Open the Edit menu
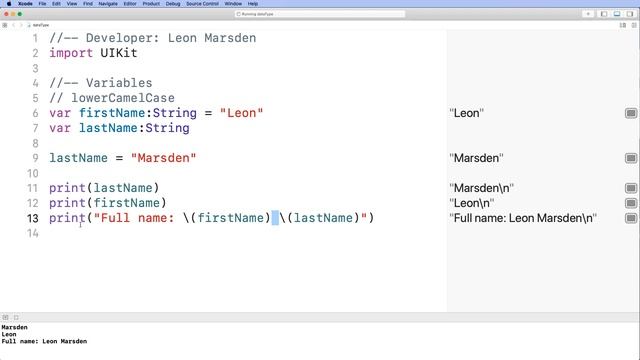 coord(56,4)
